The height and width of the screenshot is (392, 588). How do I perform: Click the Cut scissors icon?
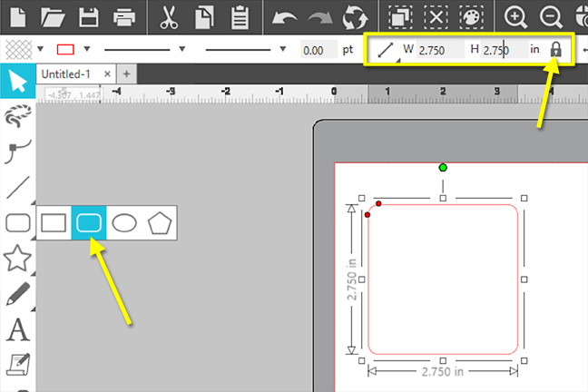(x=169, y=16)
